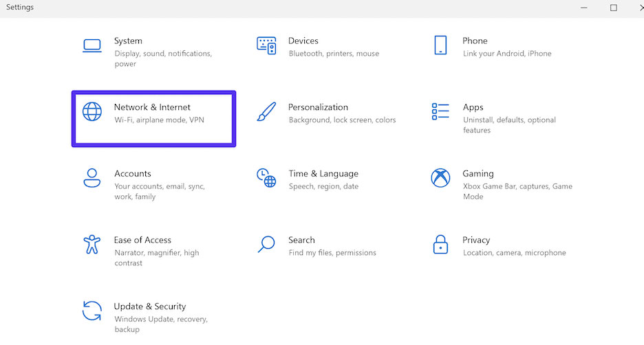The width and height of the screenshot is (644, 345).
Task: Click the Apps list icon
Action: (x=440, y=111)
